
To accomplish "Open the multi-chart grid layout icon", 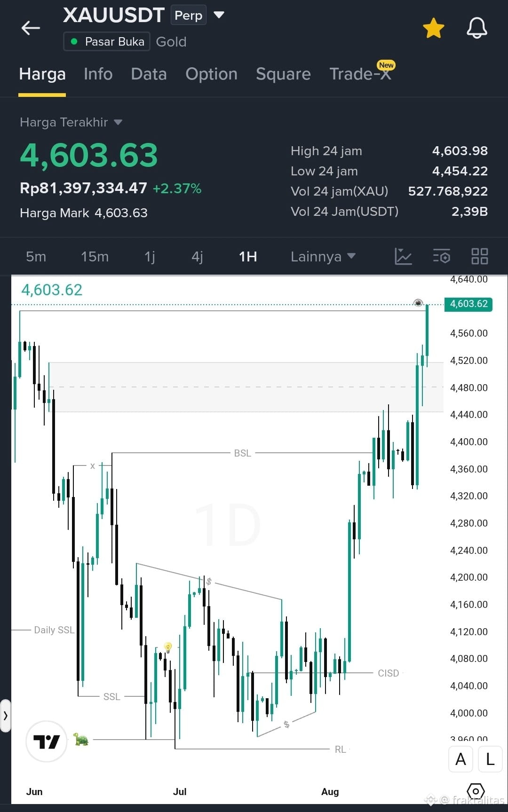I will (x=480, y=256).
